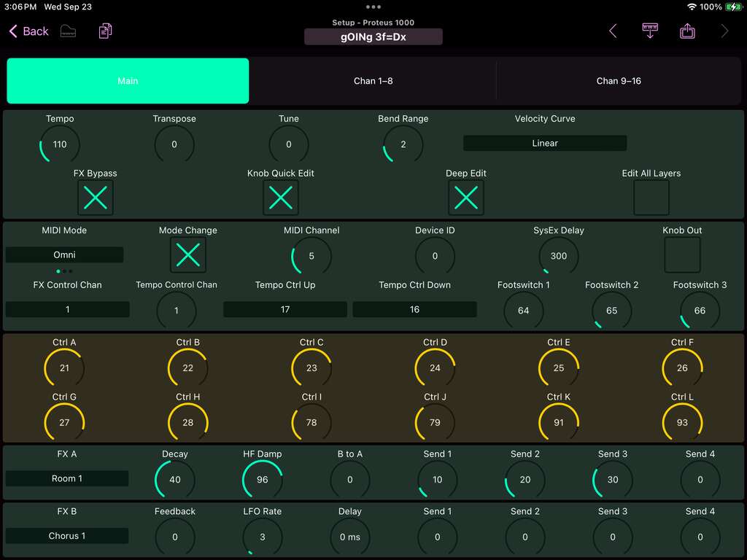Tap the Wi-Fi status icon
Image resolution: width=747 pixels, height=560 pixels.
pos(692,7)
